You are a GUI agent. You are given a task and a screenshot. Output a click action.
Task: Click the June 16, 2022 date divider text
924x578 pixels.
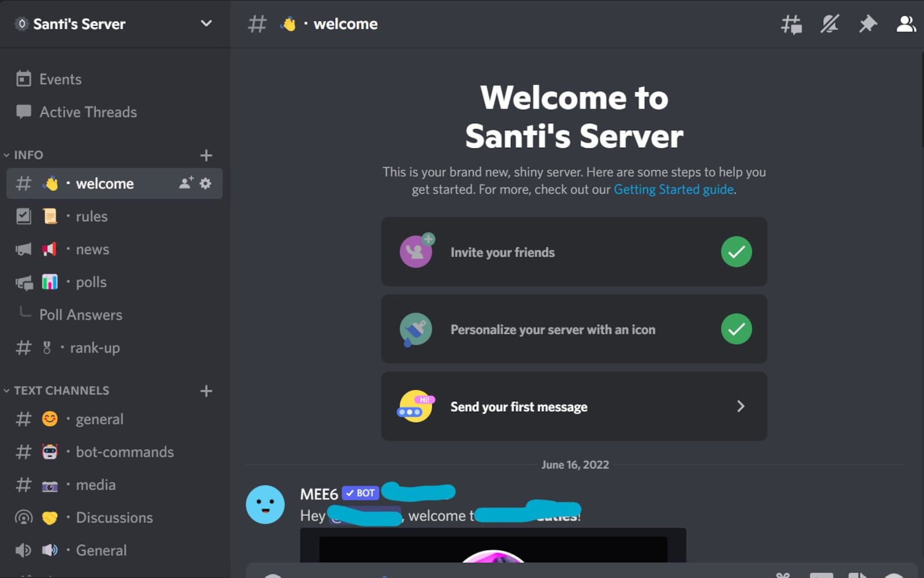pyautogui.click(x=575, y=465)
